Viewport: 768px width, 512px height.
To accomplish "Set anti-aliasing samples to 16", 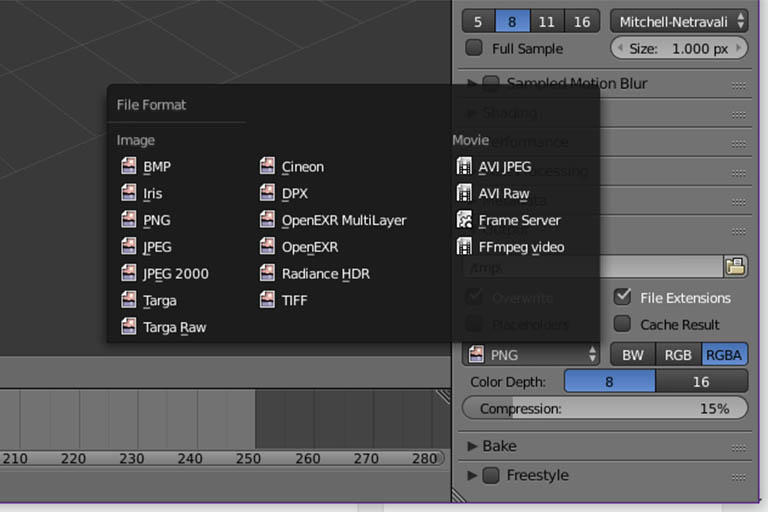I will [582, 22].
